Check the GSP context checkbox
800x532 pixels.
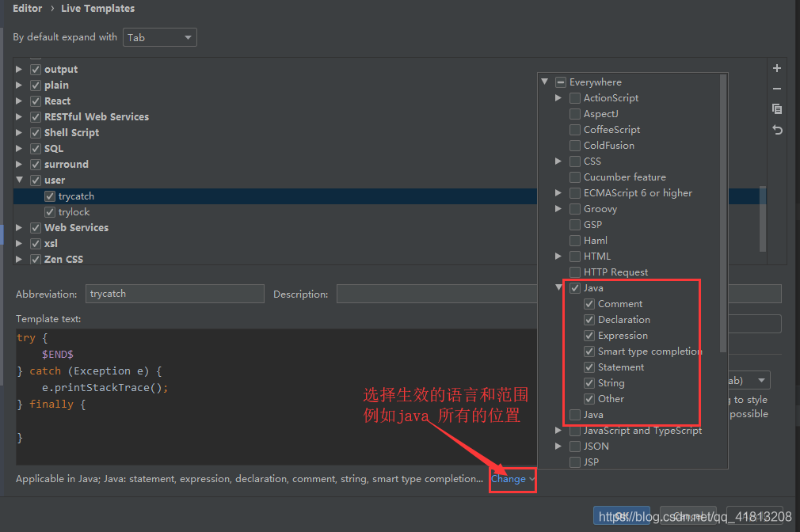pos(575,225)
